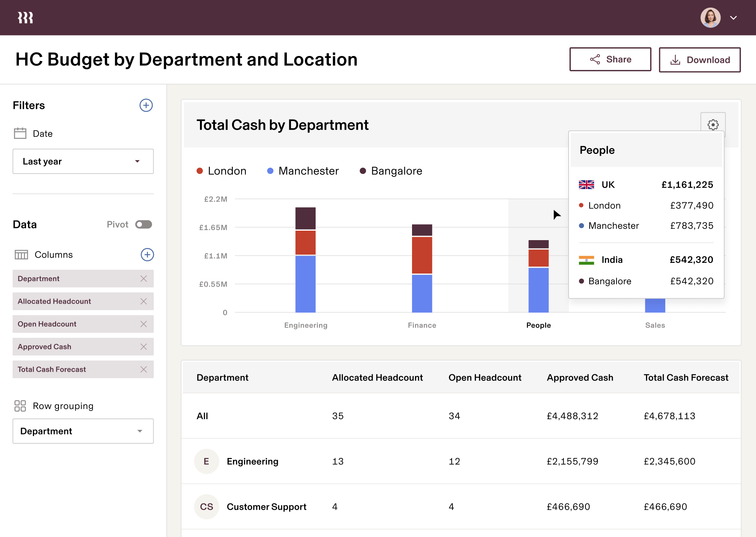Open the chart settings gear
The width and height of the screenshot is (756, 537).
(x=713, y=124)
